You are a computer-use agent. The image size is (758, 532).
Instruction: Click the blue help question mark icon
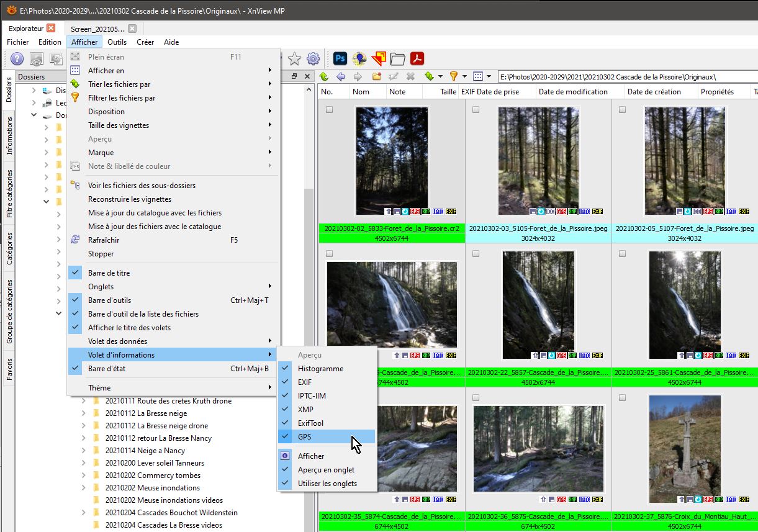pos(17,59)
